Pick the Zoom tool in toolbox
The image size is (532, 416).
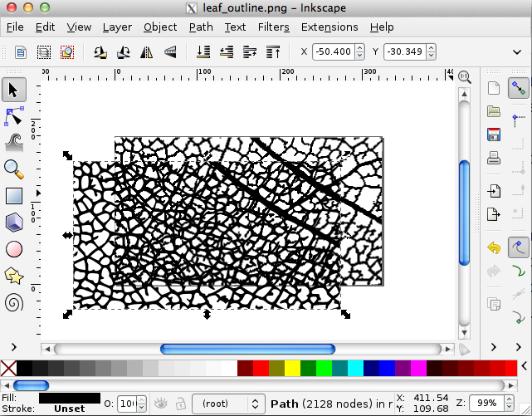pos(14,169)
